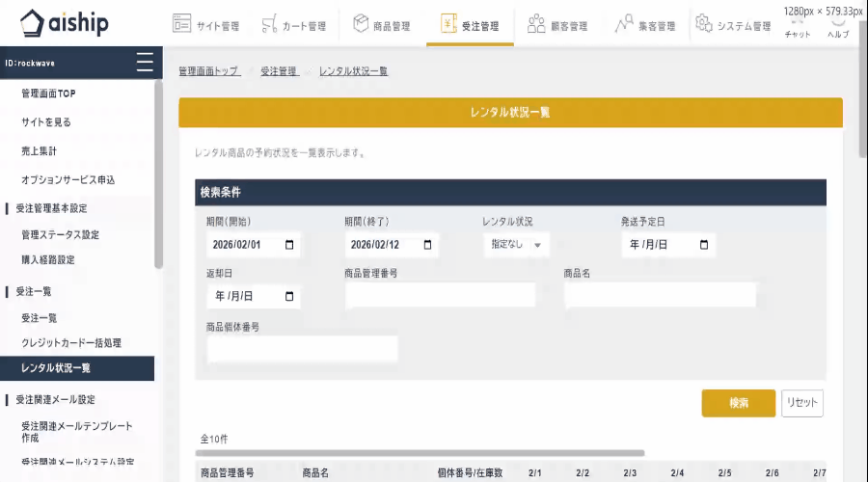The image size is (868, 482).
Task: Click 管理画面トップ breadcrumb link
Action: (208, 71)
